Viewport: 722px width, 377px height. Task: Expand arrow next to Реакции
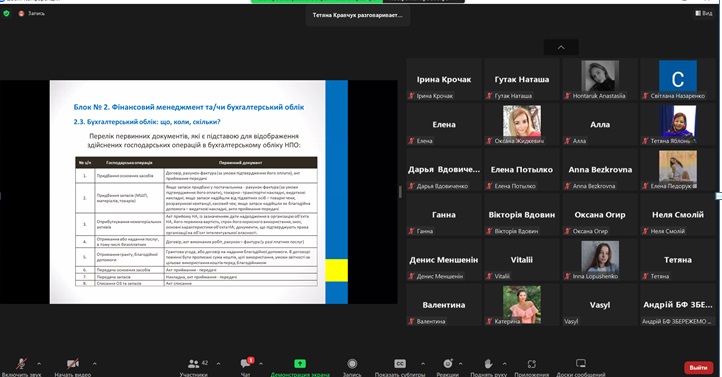(460, 364)
